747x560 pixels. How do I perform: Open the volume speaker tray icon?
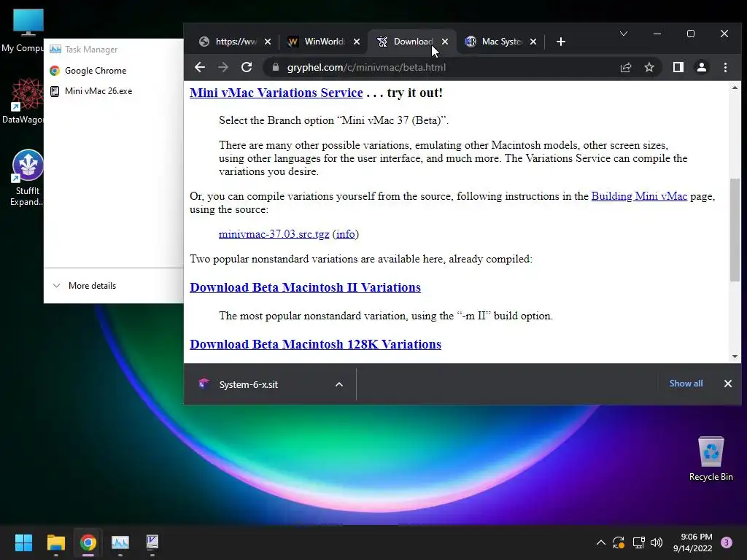click(x=657, y=542)
